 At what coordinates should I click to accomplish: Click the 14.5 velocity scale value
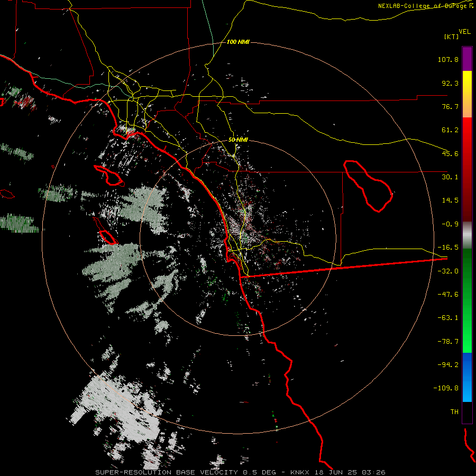(x=450, y=200)
